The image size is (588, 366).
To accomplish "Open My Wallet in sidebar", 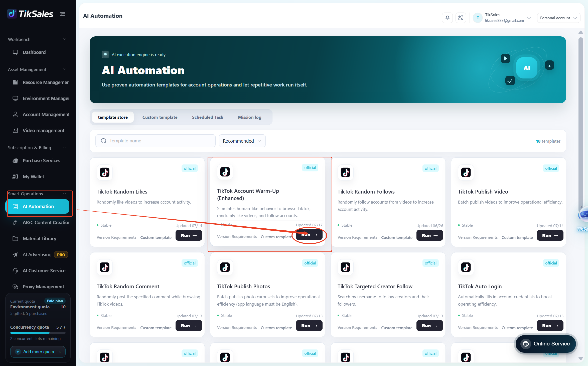I will coord(33,176).
